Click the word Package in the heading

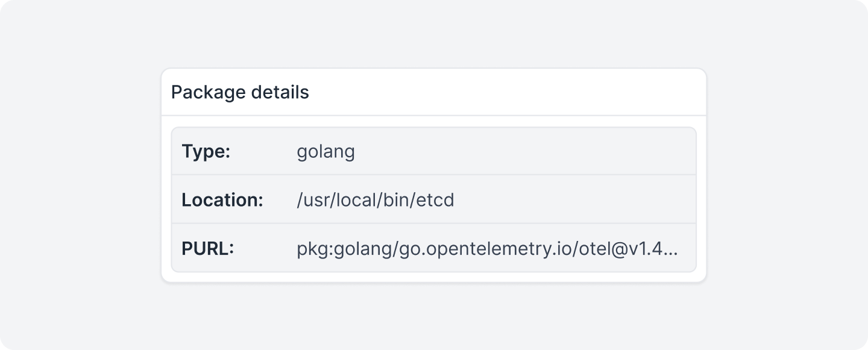(208, 92)
